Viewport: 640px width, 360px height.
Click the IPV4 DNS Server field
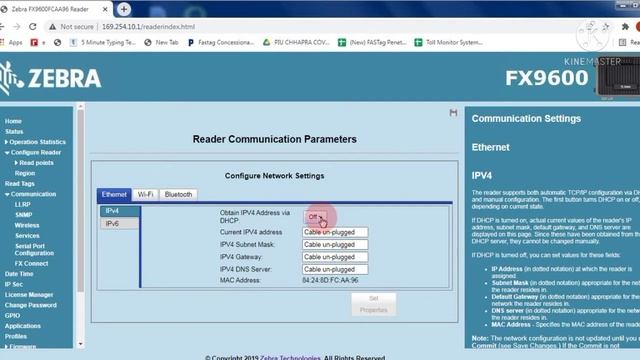(x=335, y=269)
